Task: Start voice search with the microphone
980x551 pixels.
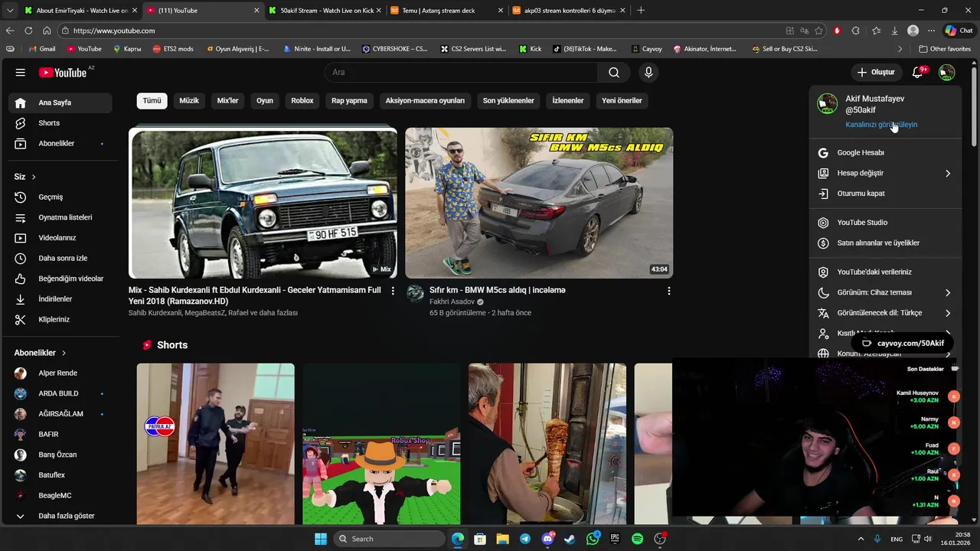Action: click(x=648, y=72)
